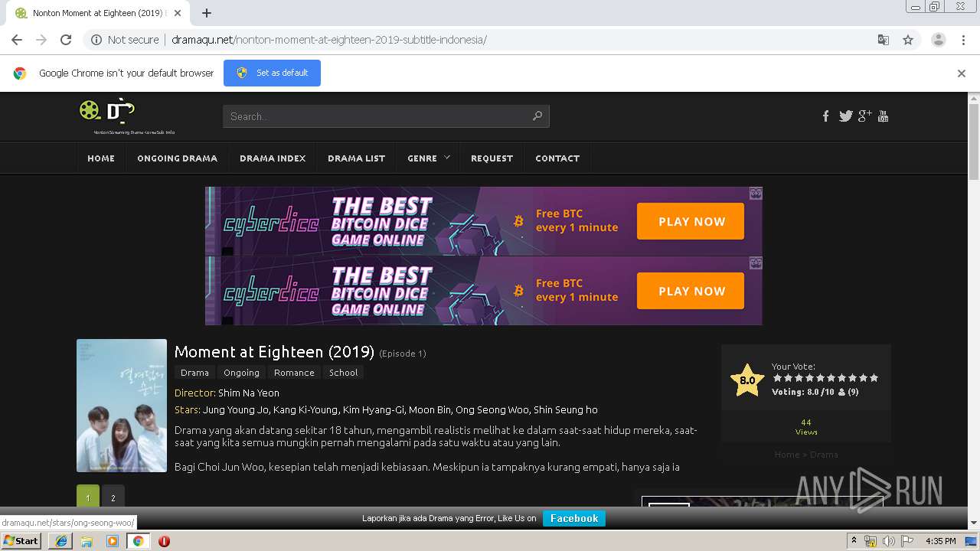Viewport: 980px width, 551px height.
Task: Click the browser back arrow
Action: click(x=17, y=40)
